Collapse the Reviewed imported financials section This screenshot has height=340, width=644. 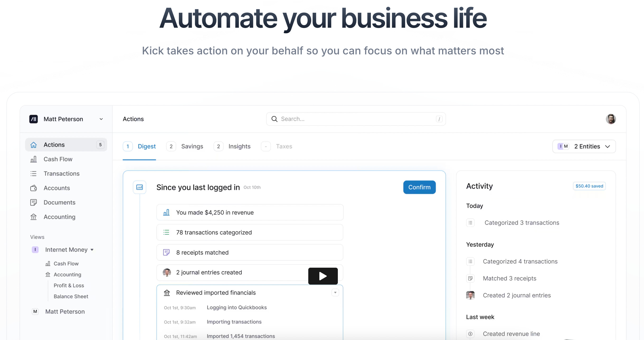[335, 292]
